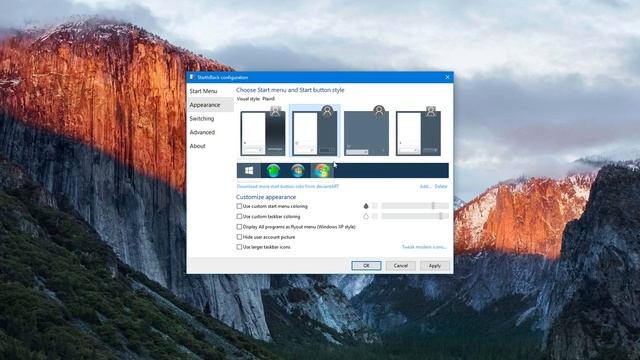Choose the green clover orb start button
Screen dimensions: 640x360
point(273,170)
